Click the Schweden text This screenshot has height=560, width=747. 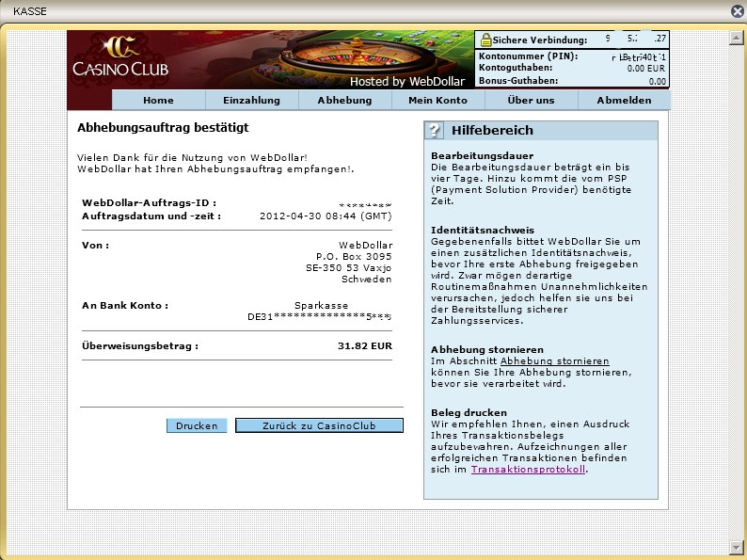(x=366, y=280)
